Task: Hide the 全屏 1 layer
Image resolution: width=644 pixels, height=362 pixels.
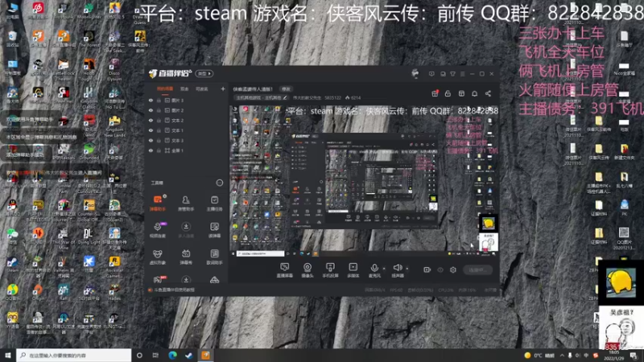Action: pos(151,150)
